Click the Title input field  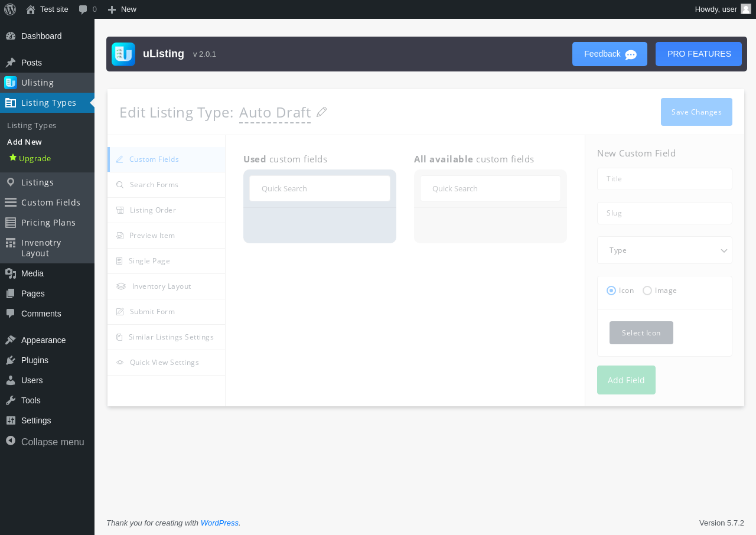point(664,179)
